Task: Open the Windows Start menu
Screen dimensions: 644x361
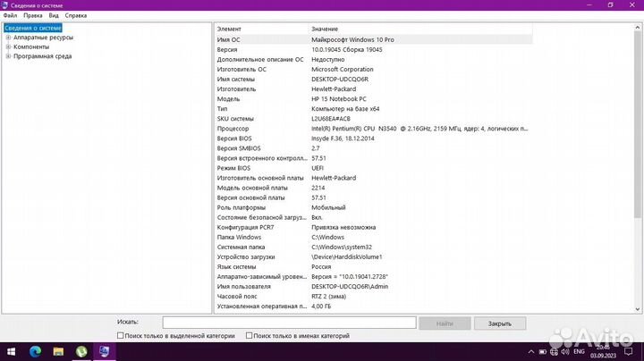Action: tap(13, 352)
